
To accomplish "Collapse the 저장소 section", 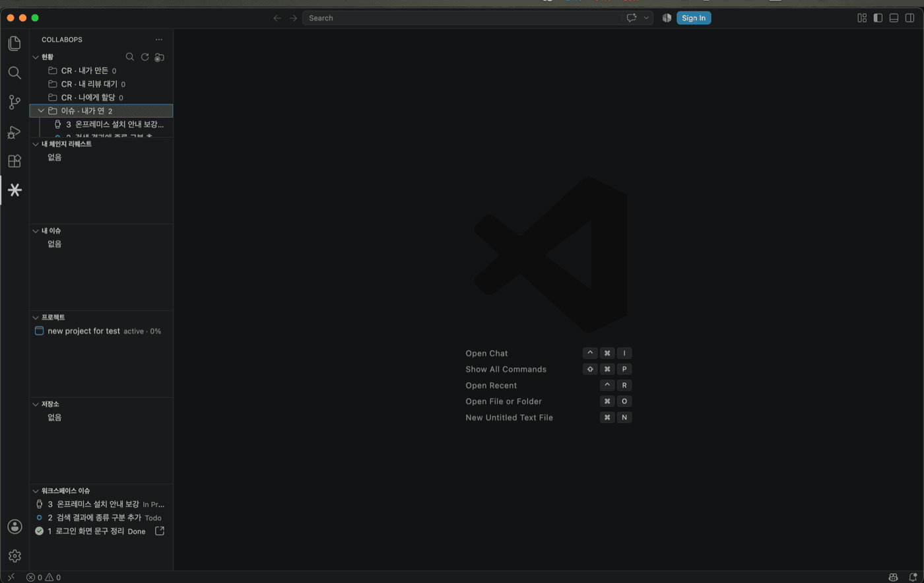I will (x=36, y=403).
